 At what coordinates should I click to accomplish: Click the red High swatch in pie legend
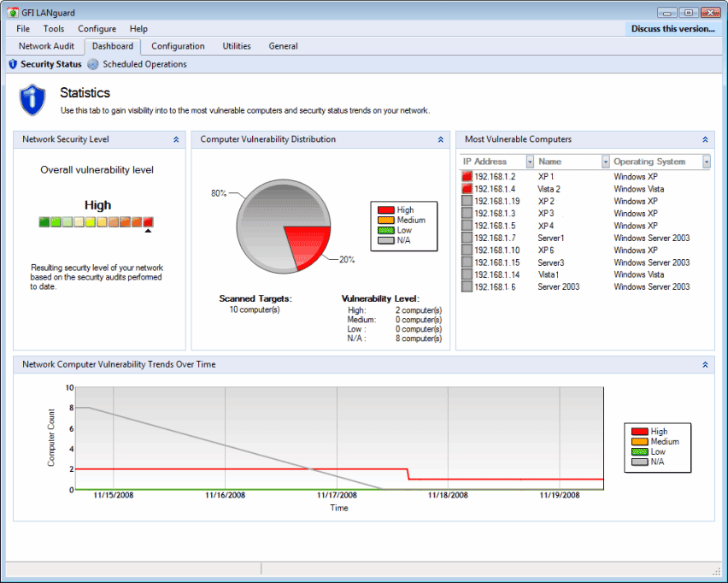click(386, 210)
